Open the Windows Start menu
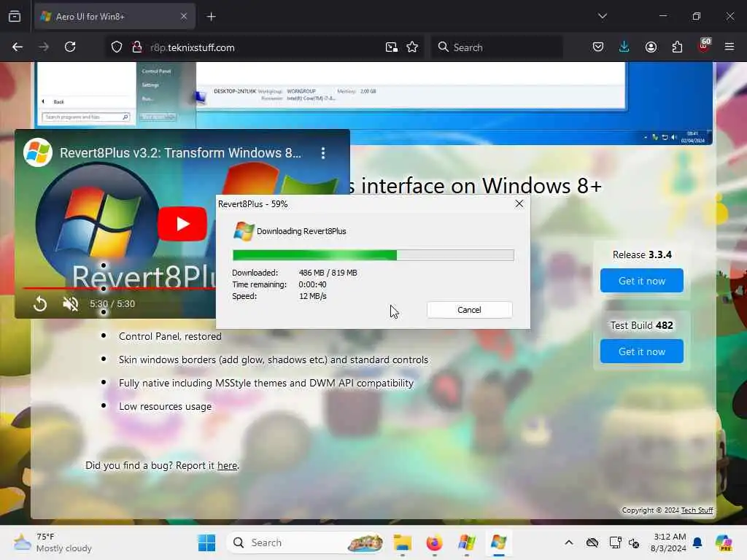Image resolution: width=747 pixels, height=560 pixels. tap(206, 542)
